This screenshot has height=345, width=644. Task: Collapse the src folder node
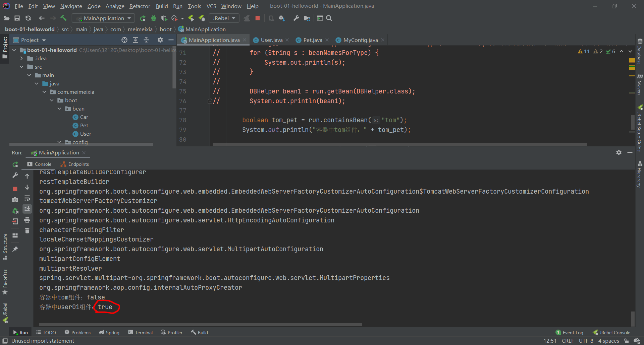click(21, 67)
